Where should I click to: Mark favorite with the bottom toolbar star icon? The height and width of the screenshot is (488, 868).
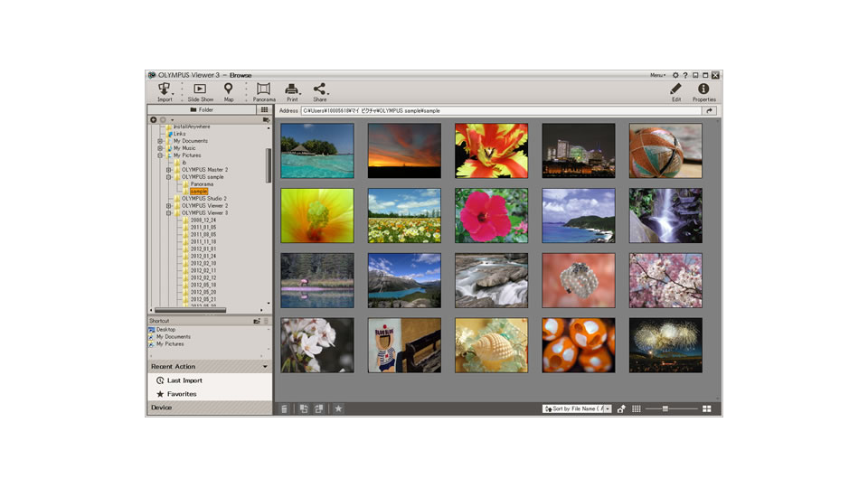click(x=338, y=408)
